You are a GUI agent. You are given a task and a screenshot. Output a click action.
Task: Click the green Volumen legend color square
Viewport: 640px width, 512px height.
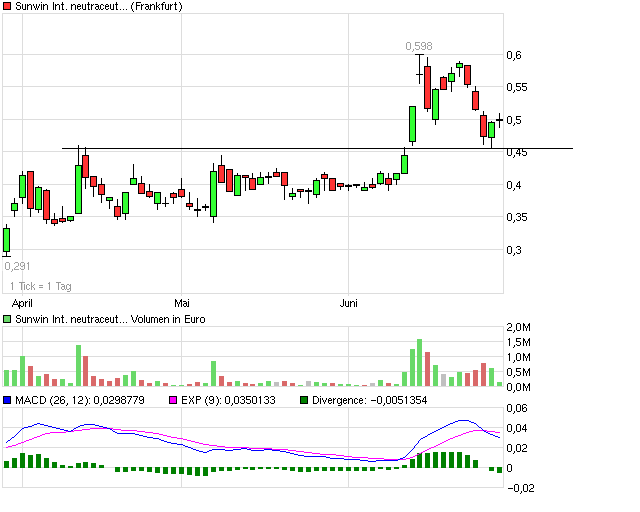(7, 319)
